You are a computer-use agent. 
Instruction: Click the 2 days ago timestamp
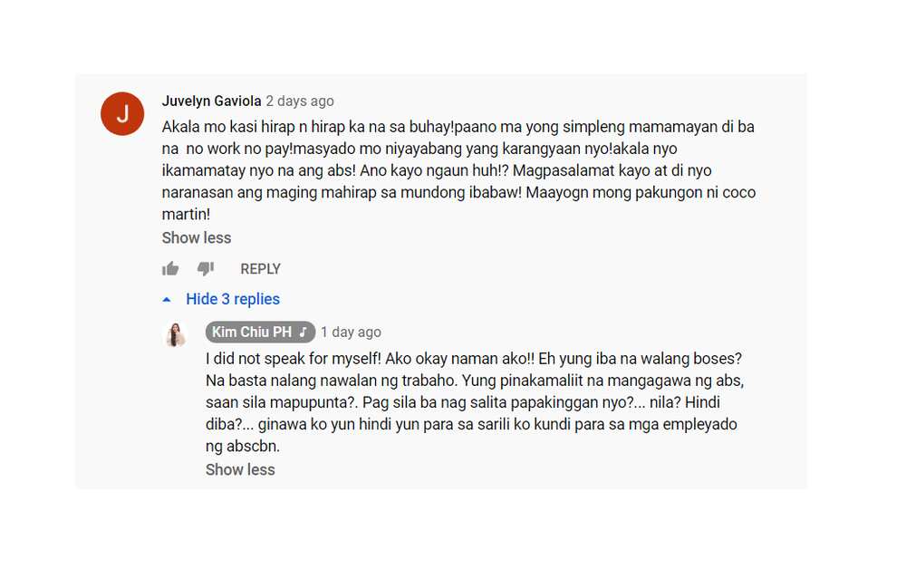point(300,101)
